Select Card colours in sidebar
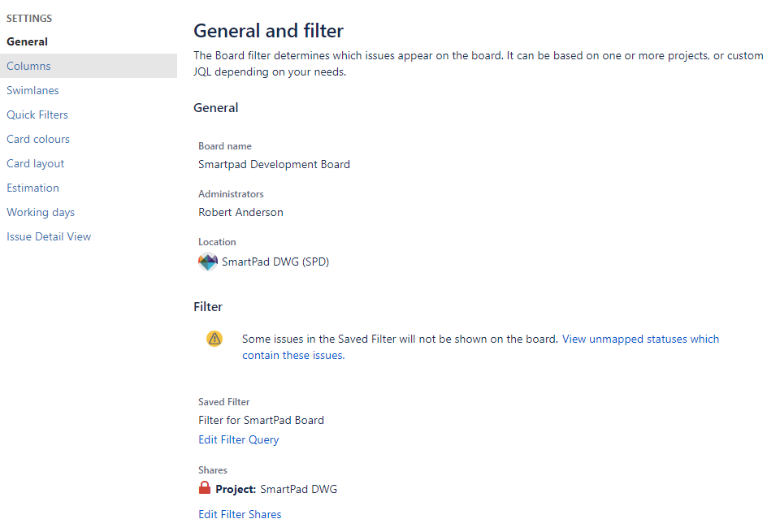This screenshot has height=532, width=780. 38,139
